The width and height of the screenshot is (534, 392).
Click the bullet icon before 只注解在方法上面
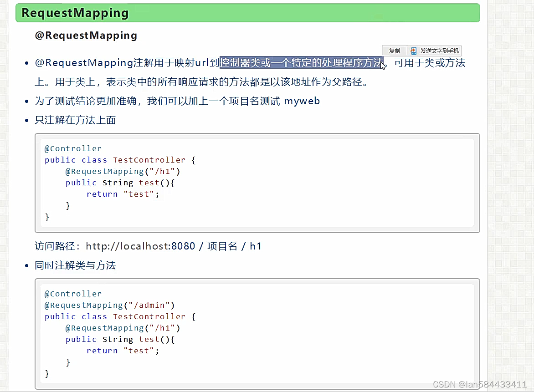click(27, 120)
